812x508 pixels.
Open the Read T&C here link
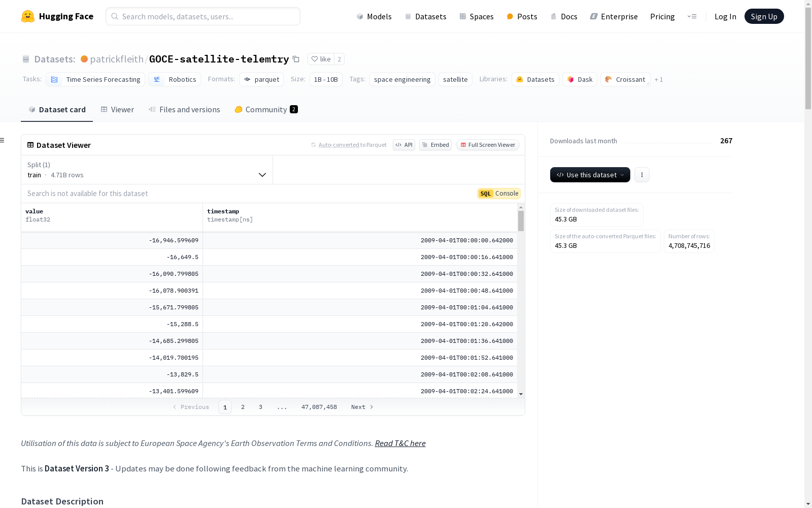(400, 443)
